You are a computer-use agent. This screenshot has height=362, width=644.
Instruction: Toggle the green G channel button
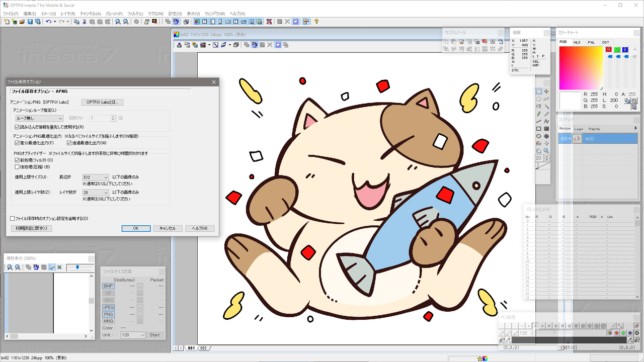point(617,49)
